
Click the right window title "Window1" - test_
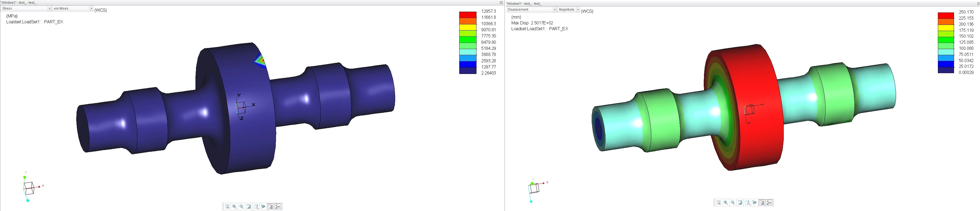[x=523, y=4]
